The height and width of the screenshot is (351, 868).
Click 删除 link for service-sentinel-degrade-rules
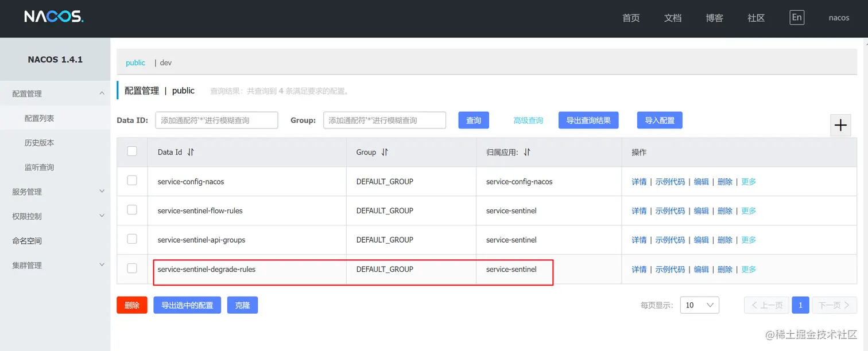tap(725, 270)
